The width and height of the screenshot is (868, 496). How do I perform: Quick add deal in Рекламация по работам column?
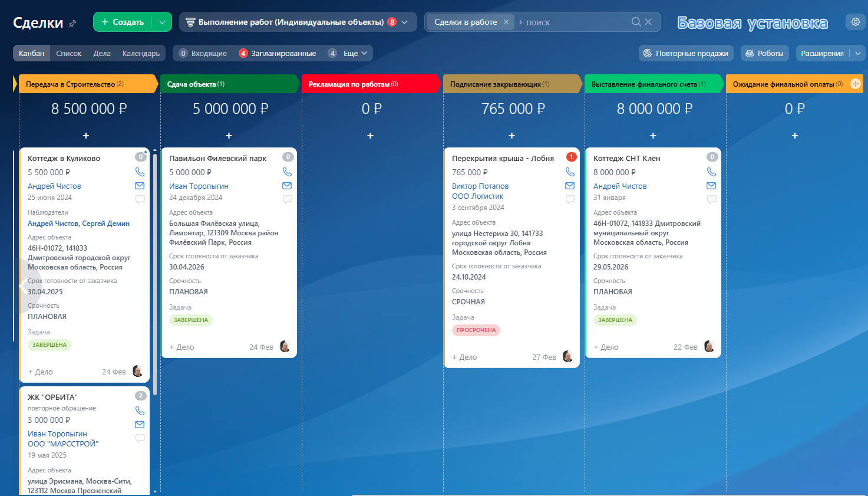pyautogui.click(x=370, y=136)
